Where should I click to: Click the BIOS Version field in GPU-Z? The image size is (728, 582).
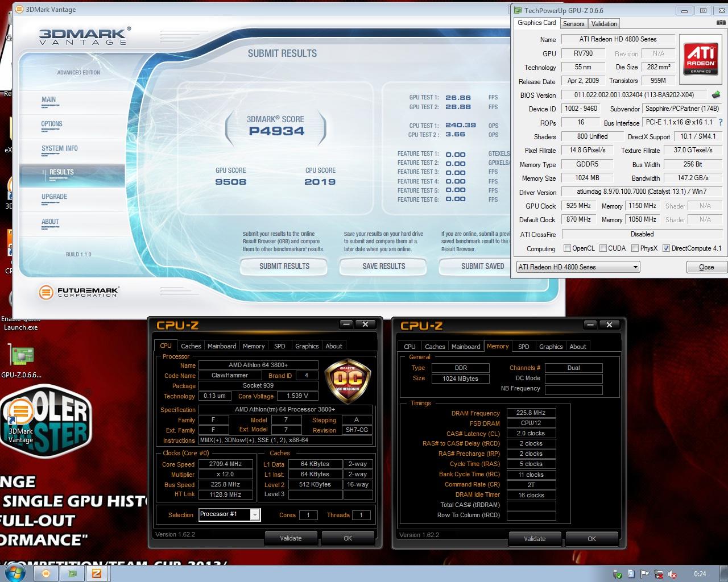pos(635,95)
